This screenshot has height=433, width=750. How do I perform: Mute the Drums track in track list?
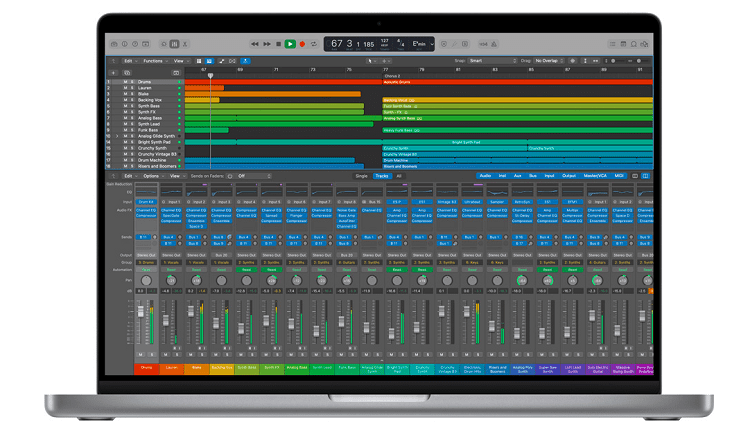(125, 82)
